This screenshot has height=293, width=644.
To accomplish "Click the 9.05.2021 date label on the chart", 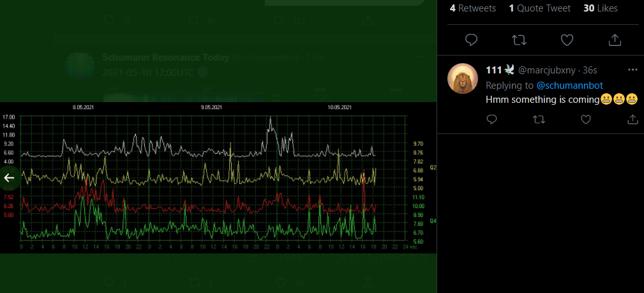I will [211, 108].
